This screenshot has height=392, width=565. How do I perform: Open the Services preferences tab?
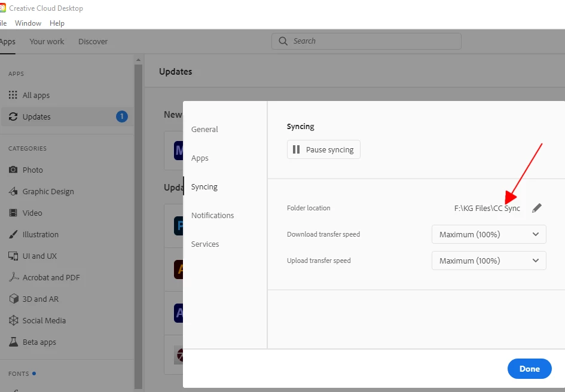[204, 244]
